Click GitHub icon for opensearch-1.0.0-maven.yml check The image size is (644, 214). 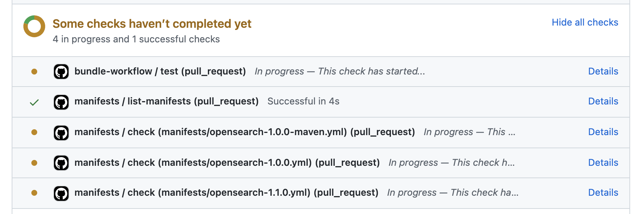[x=61, y=133]
